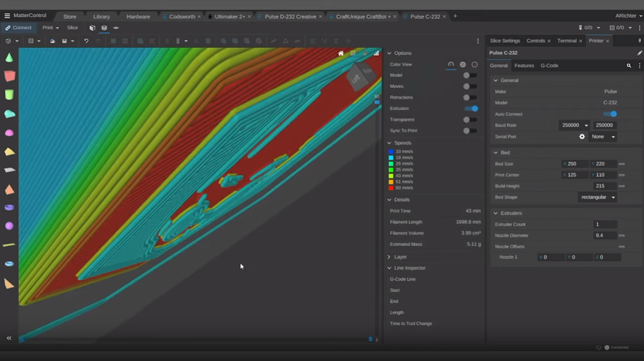Screen dimensions: 644x361
Task: Click the red 60 mm/s speed swatch
Action: (391, 188)
